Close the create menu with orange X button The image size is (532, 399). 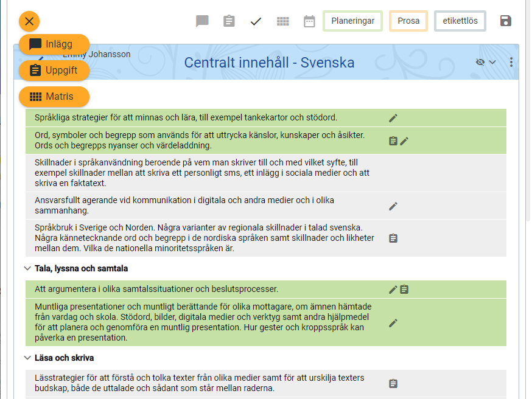click(29, 21)
